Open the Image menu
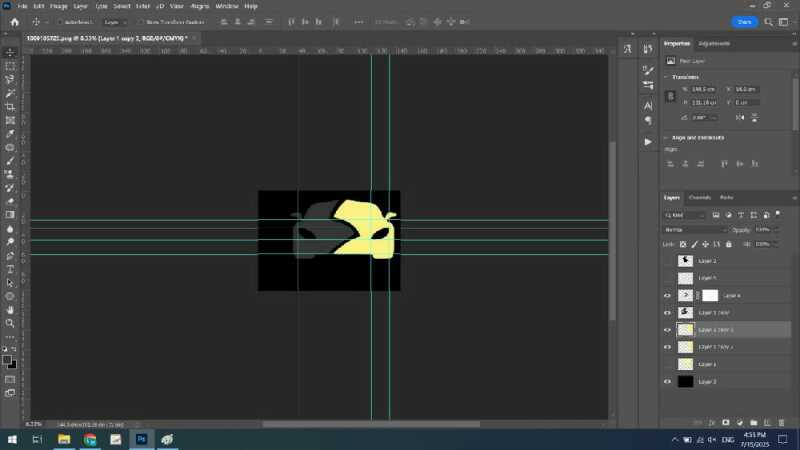This screenshot has width=800, height=450. pyautogui.click(x=59, y=6)
